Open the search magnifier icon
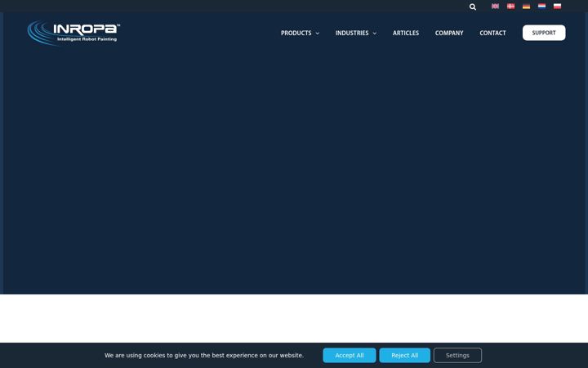 pos(473,7)
